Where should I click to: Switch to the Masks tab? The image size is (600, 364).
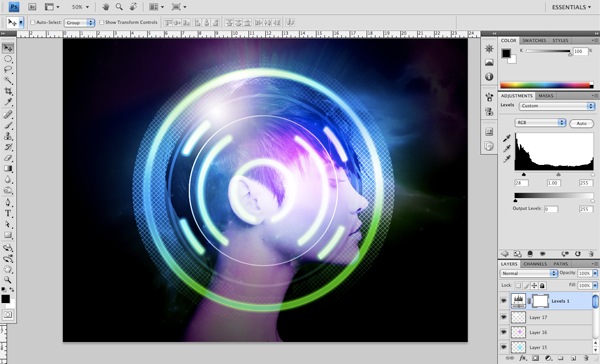(546, 96)
